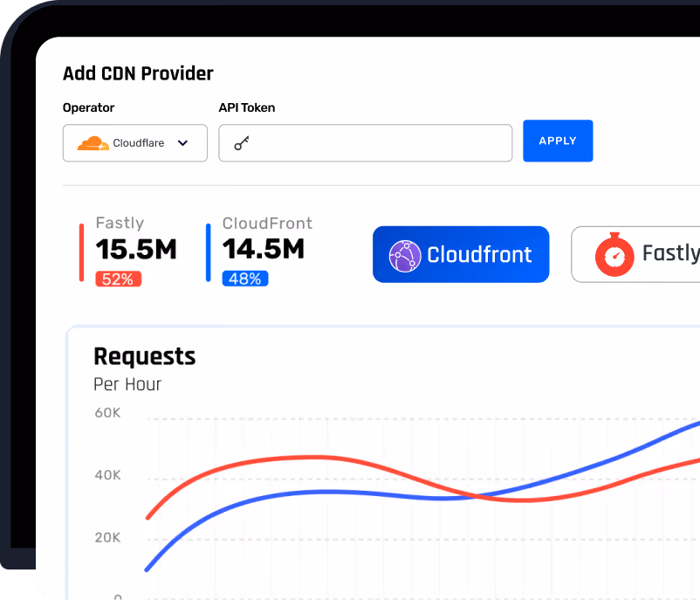
Task: Click the red Fastly line in chart
Action: 312,457
